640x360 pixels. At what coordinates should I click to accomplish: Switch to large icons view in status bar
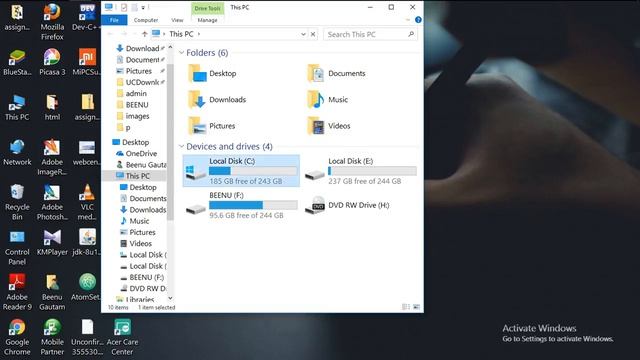(x=416, y=307)
